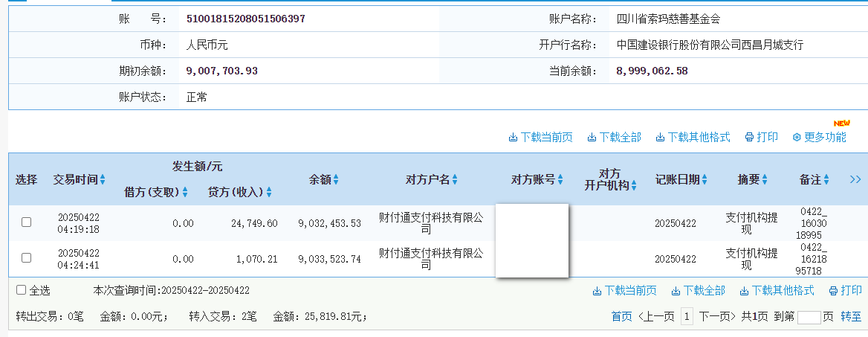Sort by 备注 column arrows
Viewport: 868px width, 337px height.
(x=826, y=179)
